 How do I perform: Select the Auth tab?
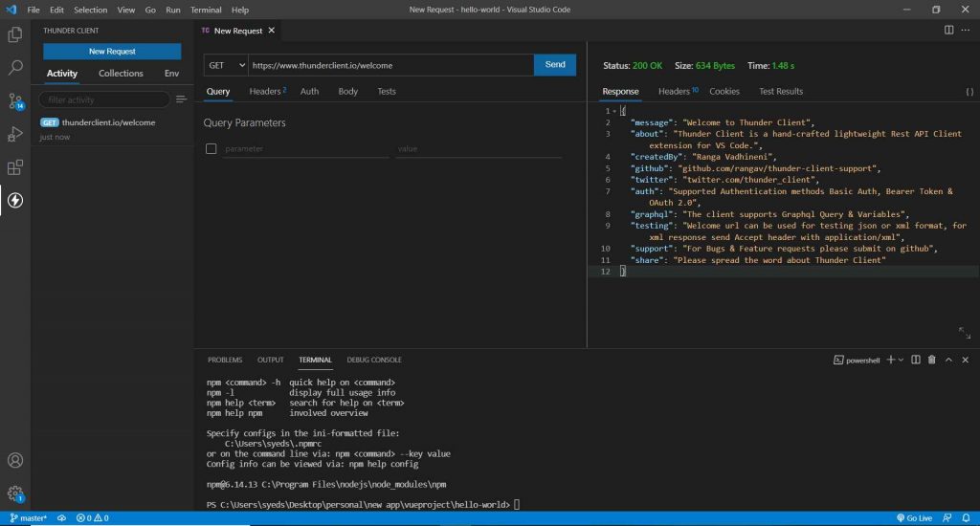point(309,91)
